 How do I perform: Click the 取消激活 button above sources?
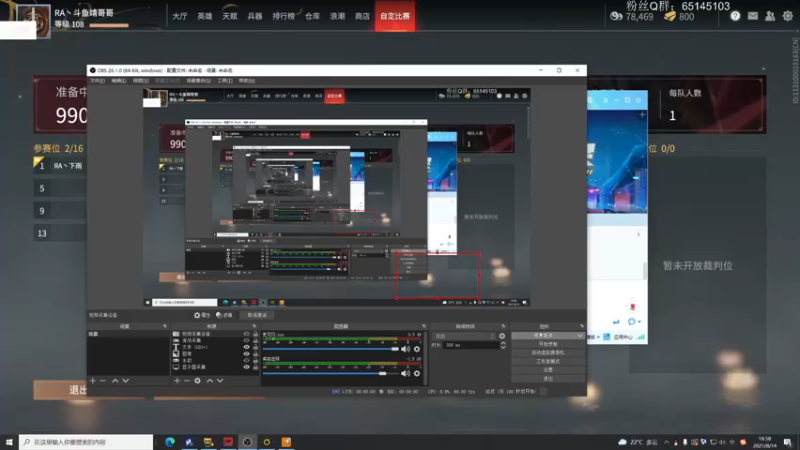coord(257,315)
